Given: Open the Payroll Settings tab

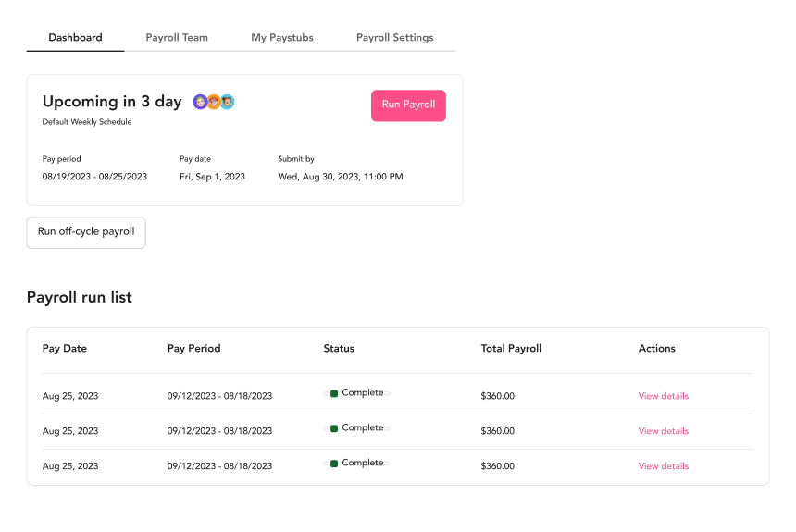Looking at the screenshot, I should (394, 38).
